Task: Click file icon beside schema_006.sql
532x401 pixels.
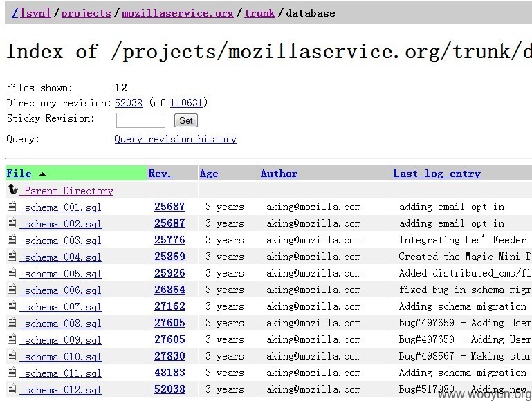Action: [x=12, y=289]
